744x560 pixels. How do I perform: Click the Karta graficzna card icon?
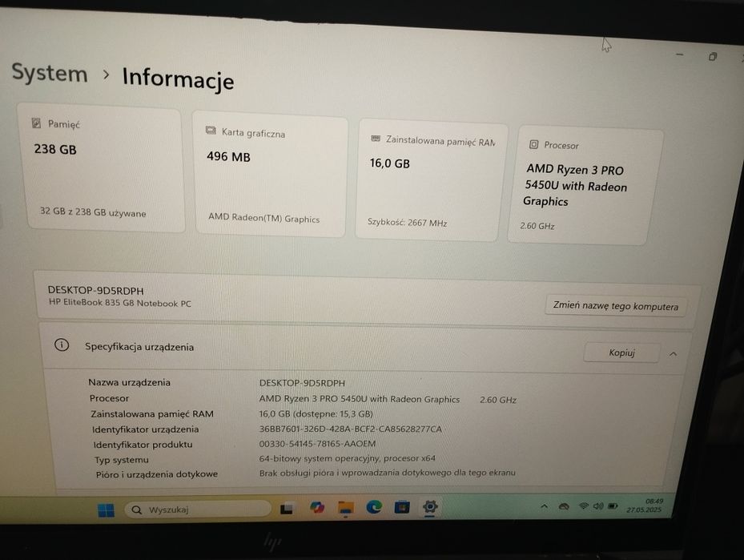211,131
